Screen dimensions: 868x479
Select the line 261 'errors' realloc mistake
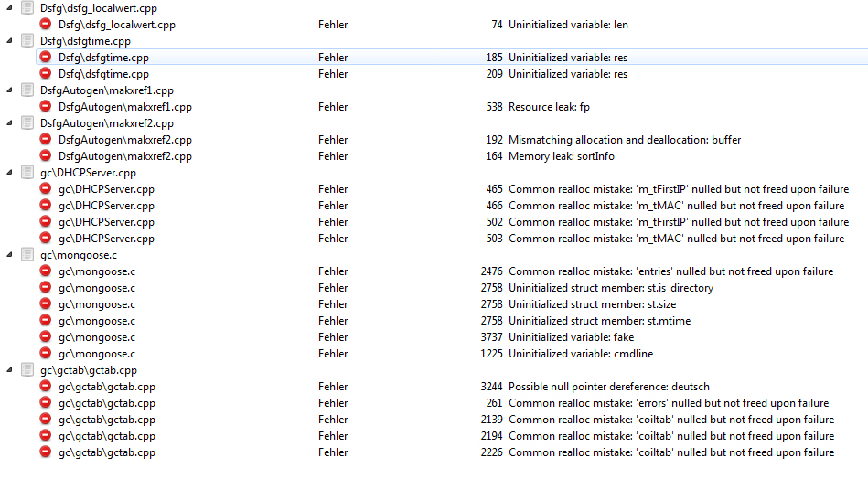pyautogui.click(x=668, y=403)
